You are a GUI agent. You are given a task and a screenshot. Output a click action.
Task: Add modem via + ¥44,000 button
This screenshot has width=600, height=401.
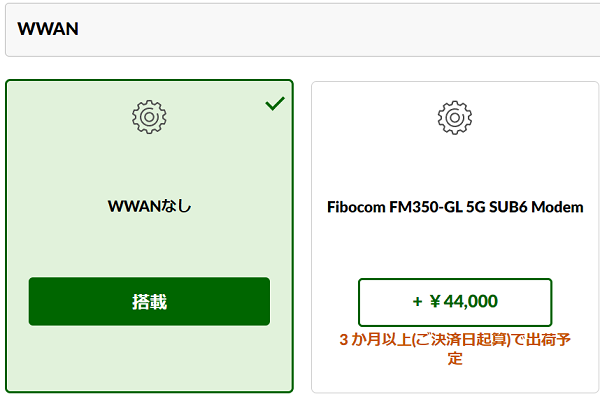pyautogui.click(x=455, y=302)
